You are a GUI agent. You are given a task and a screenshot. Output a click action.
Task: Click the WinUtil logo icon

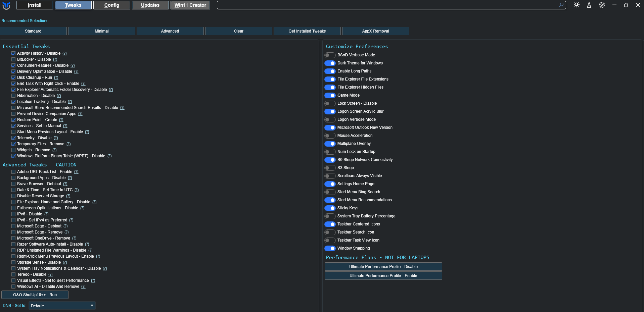coord(6,5)
